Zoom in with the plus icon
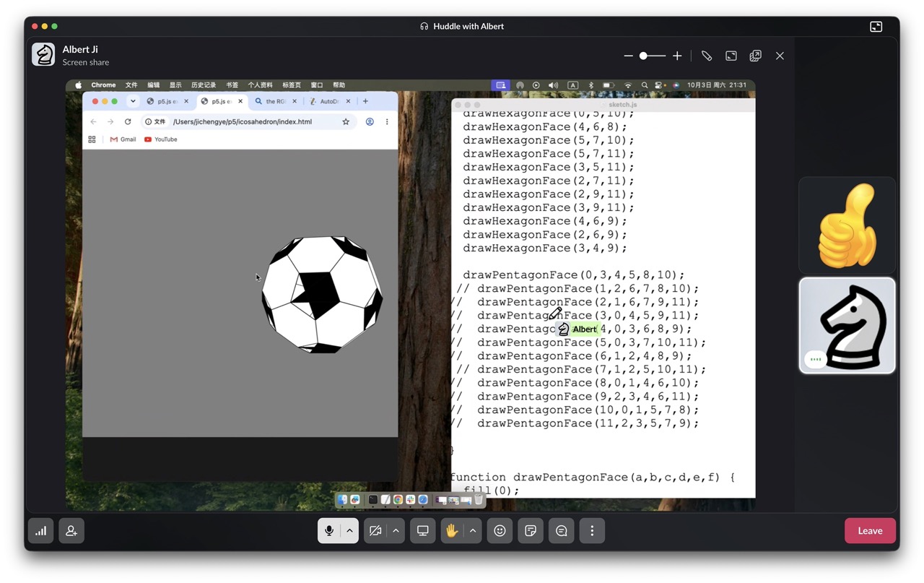Image resolution: width=924 pixels, height=583 pixels. point(677,56)
